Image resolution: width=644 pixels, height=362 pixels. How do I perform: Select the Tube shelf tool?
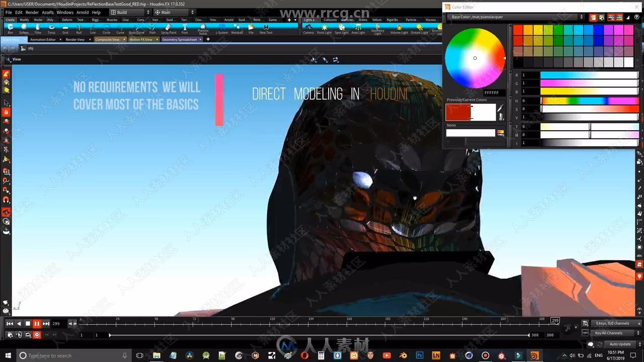[x=38, y=28]
